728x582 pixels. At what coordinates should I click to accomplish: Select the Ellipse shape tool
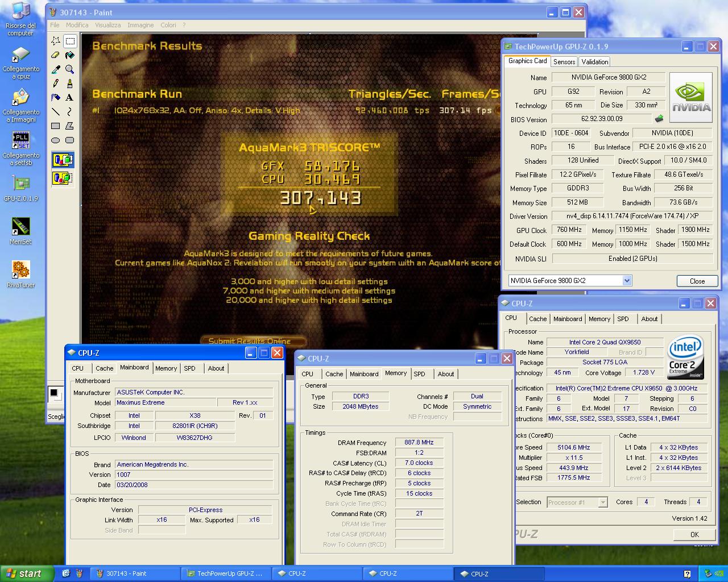click(x=56, y=140)
